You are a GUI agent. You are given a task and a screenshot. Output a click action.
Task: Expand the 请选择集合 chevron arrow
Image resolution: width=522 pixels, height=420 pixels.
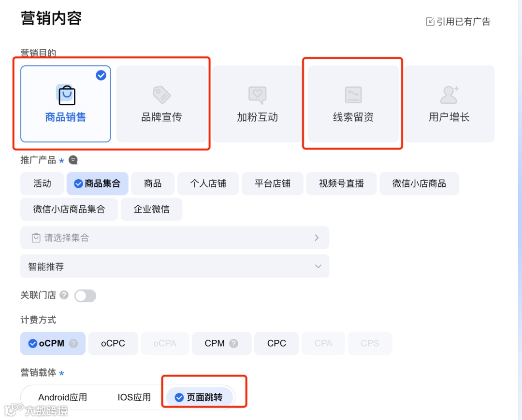pos(317,238)
